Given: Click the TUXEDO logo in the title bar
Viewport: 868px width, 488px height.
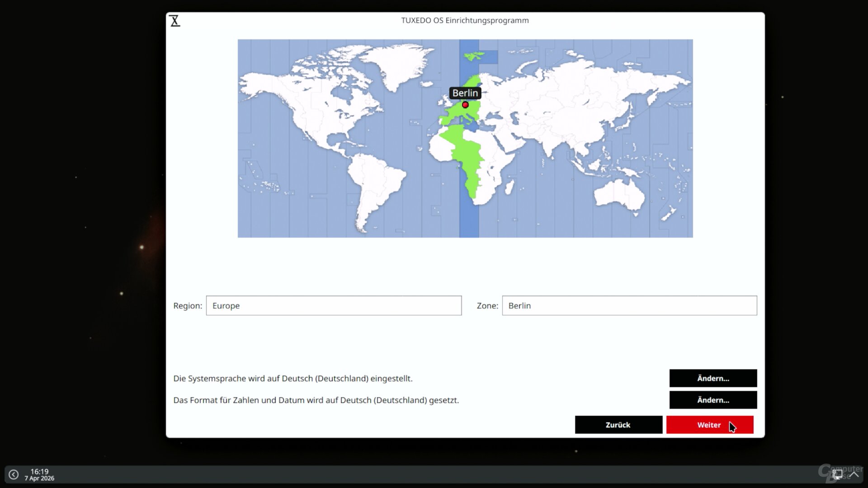Looking at the screenshot, I should [175, 21].
